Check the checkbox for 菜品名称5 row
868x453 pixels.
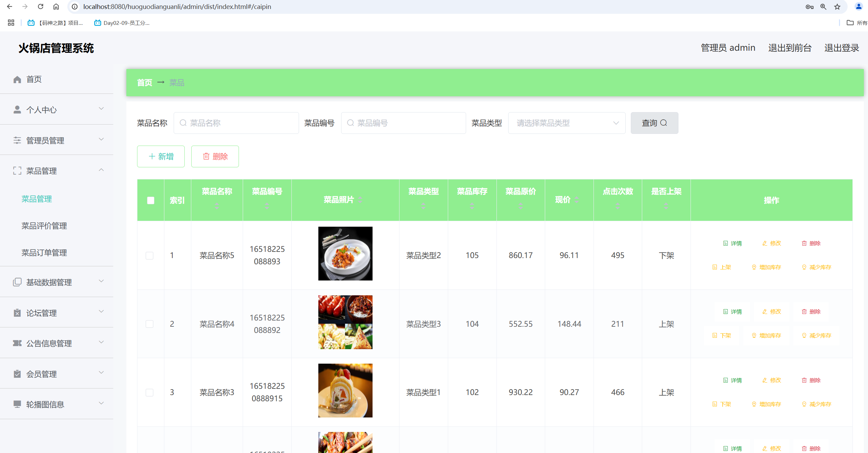point(150,255)
